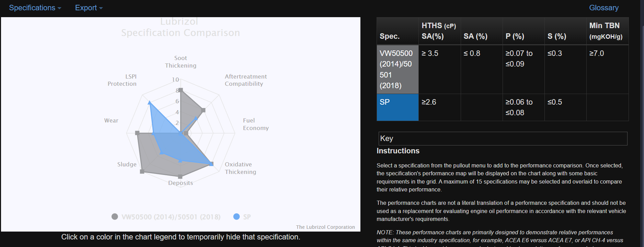Viewport: 644px width, 247px height.
Task: Click the gray Aftertreatment Compatibility data point
Action: tap(203, 110)
